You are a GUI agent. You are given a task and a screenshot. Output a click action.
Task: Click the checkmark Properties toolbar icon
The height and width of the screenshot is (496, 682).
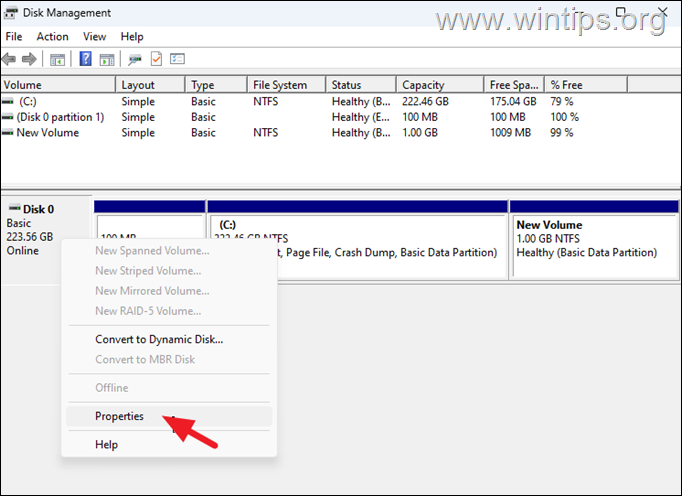point(157,60)
